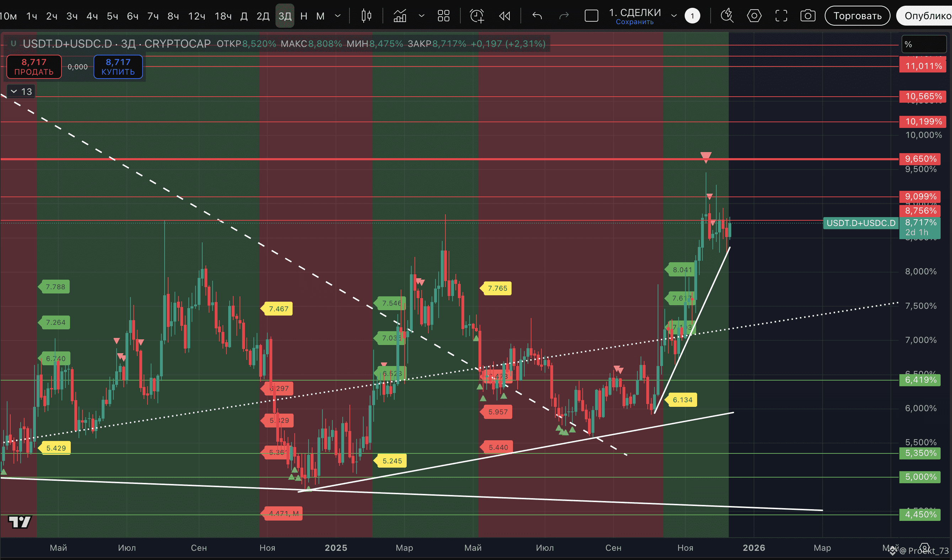Open chart settings hexagon icon
The height and width of the screenshot is (560, 952).
pyautogui.click(x=754, y=16)
